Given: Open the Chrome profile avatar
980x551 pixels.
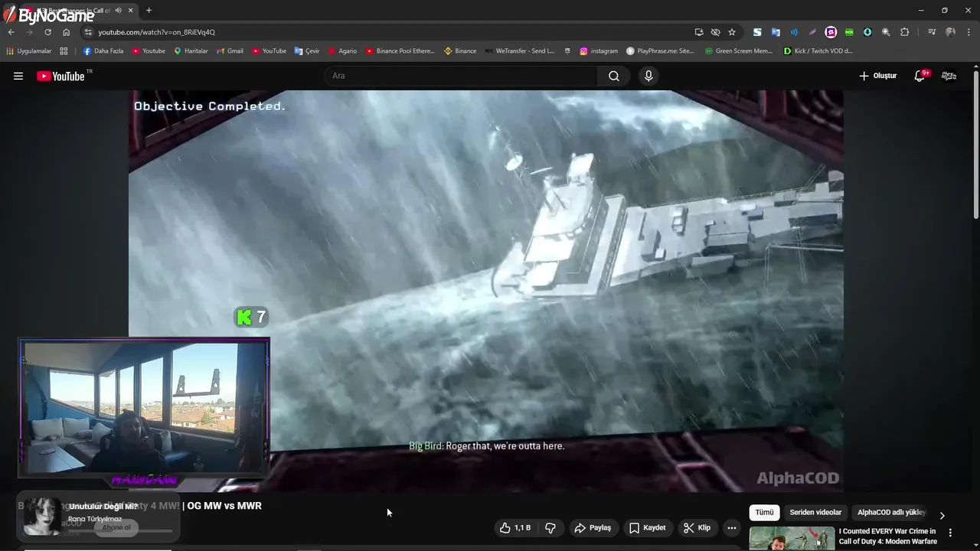Looking at the screenshot, I should 950,32.
